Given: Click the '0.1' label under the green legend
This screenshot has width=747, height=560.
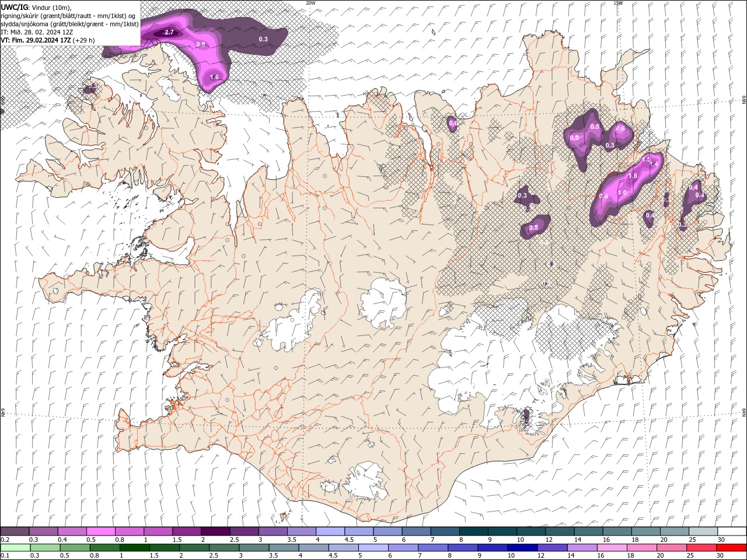Looking at the screenshot, I should point(5,556).
